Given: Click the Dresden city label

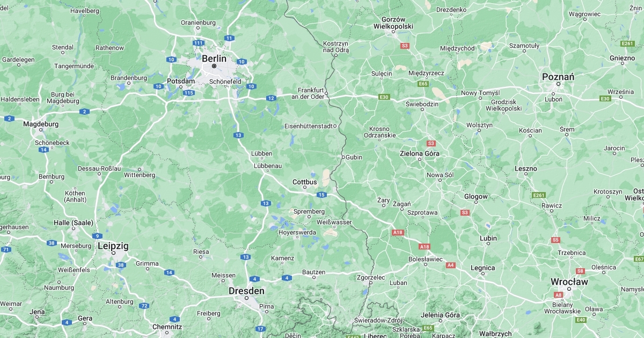Looking at the screenshot, I should [246, 291].
